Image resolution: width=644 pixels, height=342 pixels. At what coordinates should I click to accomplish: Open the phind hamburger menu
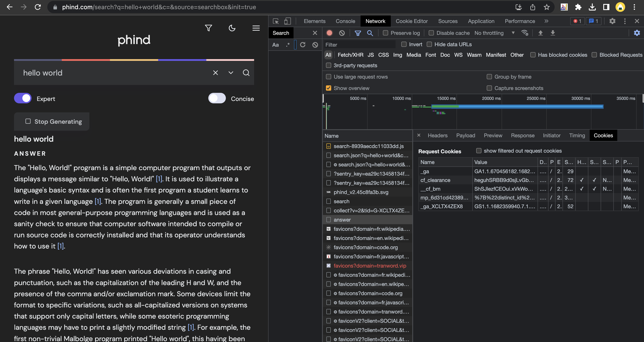[256, 28]
